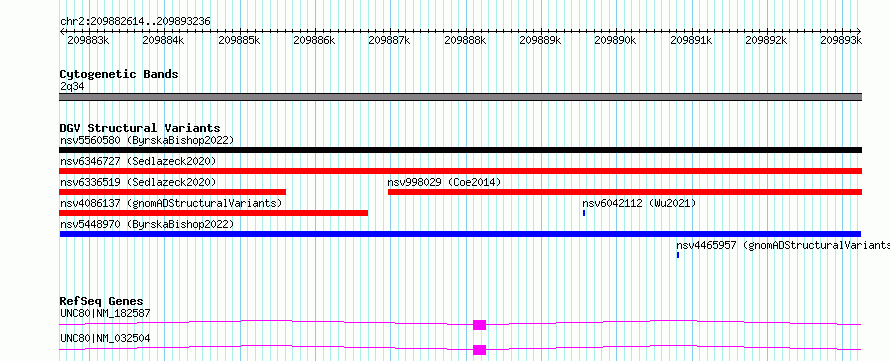
Task: Click the 209887k ruler tick label
Action: click(x=389, y=40)
